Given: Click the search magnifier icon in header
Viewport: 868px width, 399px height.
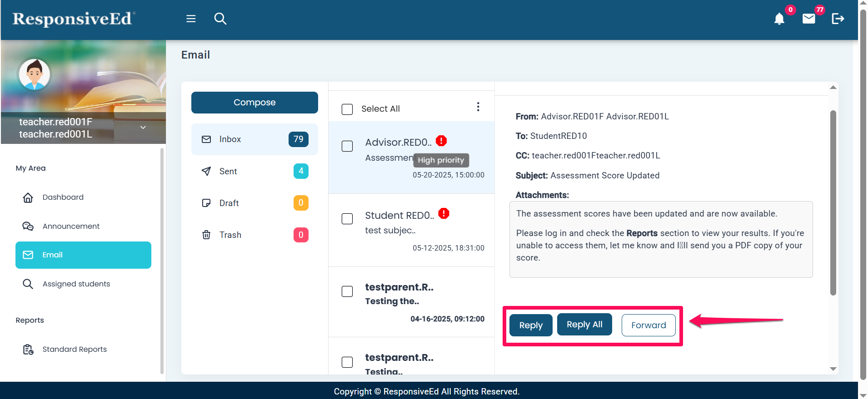Looking at the screenshot, I should (220, 19).
